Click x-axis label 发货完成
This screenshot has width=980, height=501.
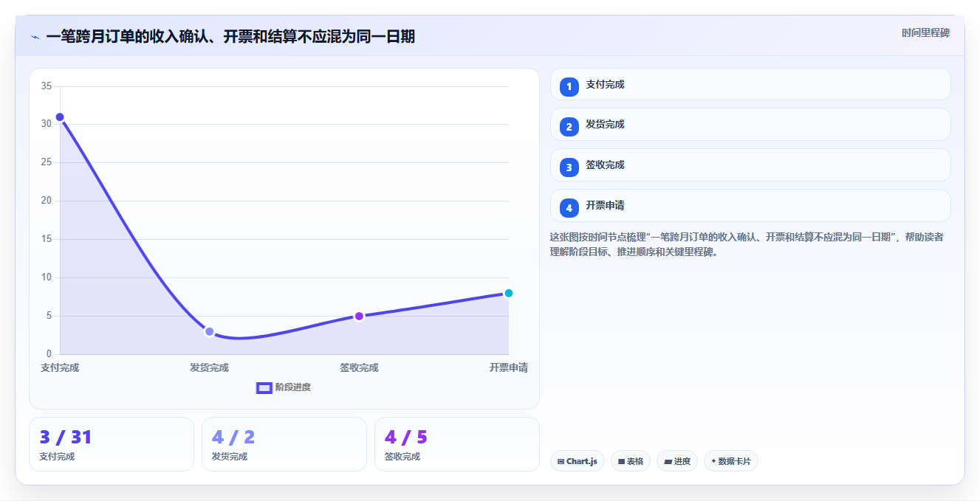(x=209, y=367)
